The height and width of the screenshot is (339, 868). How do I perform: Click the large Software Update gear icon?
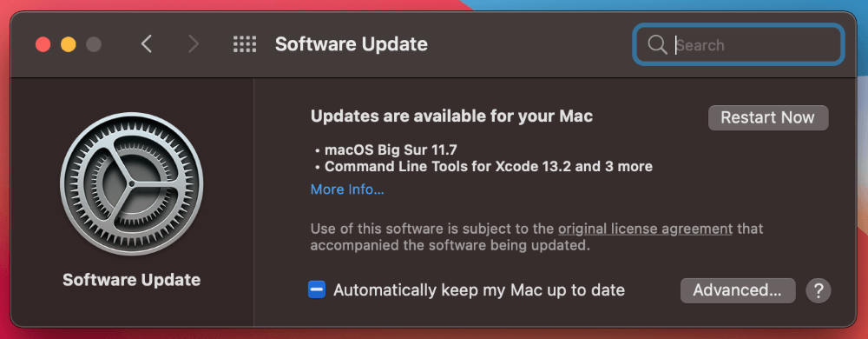132,184
